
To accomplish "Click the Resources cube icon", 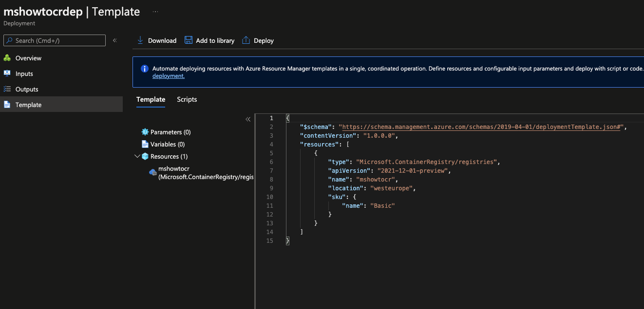I will click(145, 156).
